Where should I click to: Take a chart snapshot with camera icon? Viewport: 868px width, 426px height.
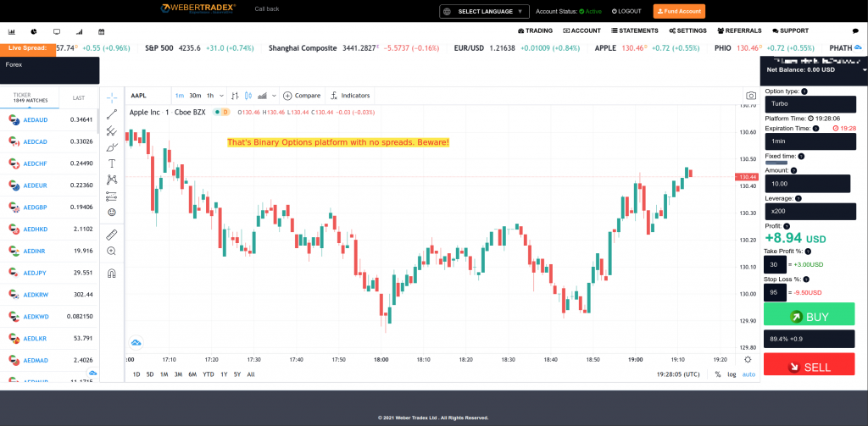751,96
